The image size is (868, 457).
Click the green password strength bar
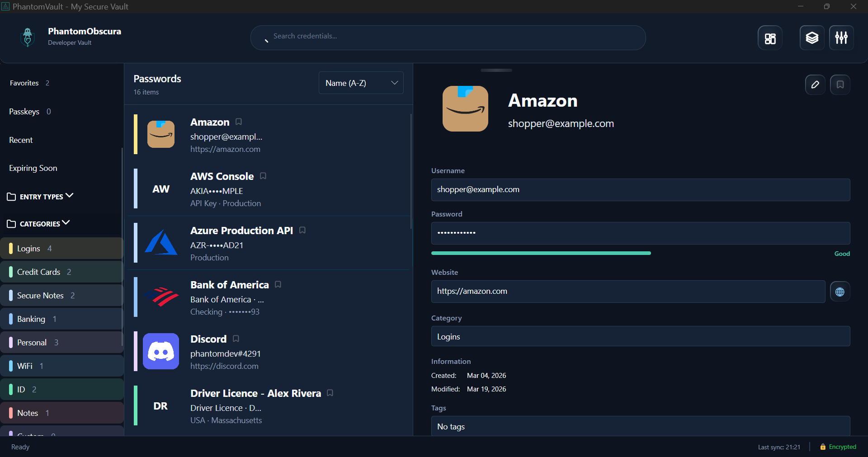(x=541, y=253)
